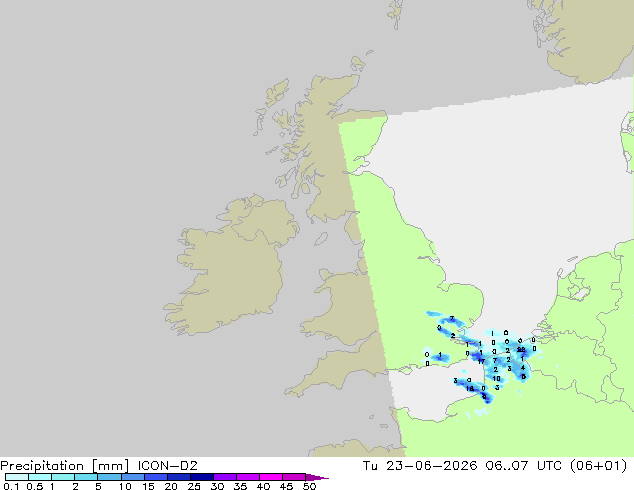Click the '(06+01)' forecast offset text
634x490 pixels.
(598, 466)
